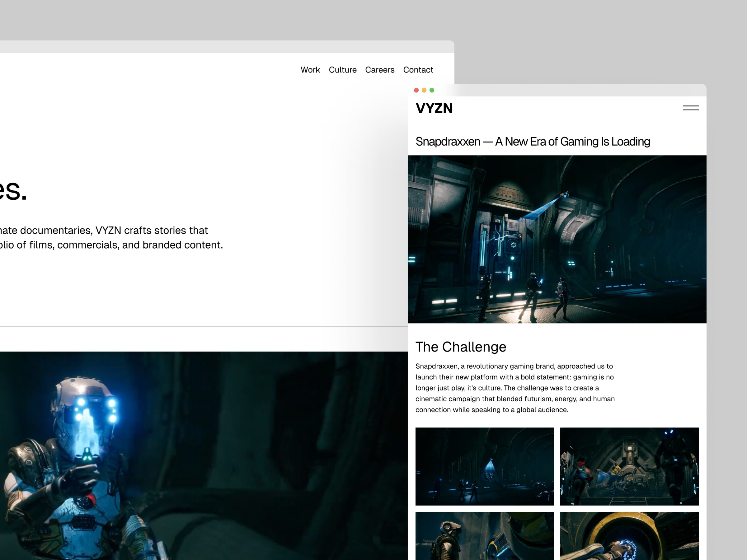The width and height of the screenshot is (747, 560).
Task: Click the armored robot hero video
Action: [203, 456]
